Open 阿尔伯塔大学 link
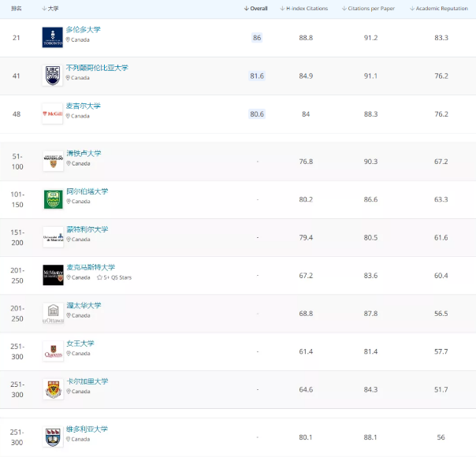The image size is (476, 457). (87, 191)
